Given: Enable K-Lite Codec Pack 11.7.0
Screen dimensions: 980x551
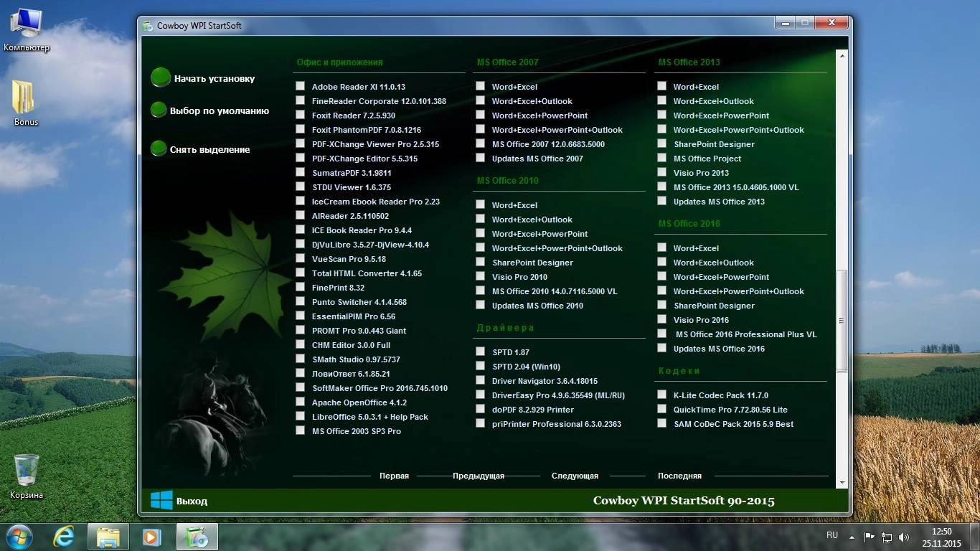Looking at the screenshot, I should pos(661,395).
